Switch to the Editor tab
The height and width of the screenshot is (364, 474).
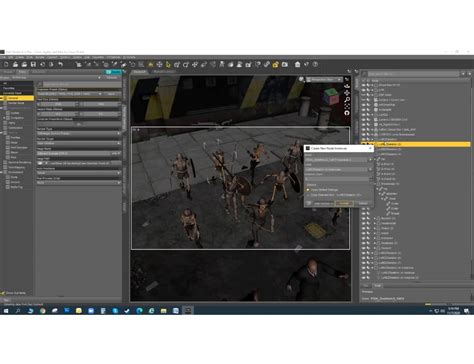[x=22, y=72]
